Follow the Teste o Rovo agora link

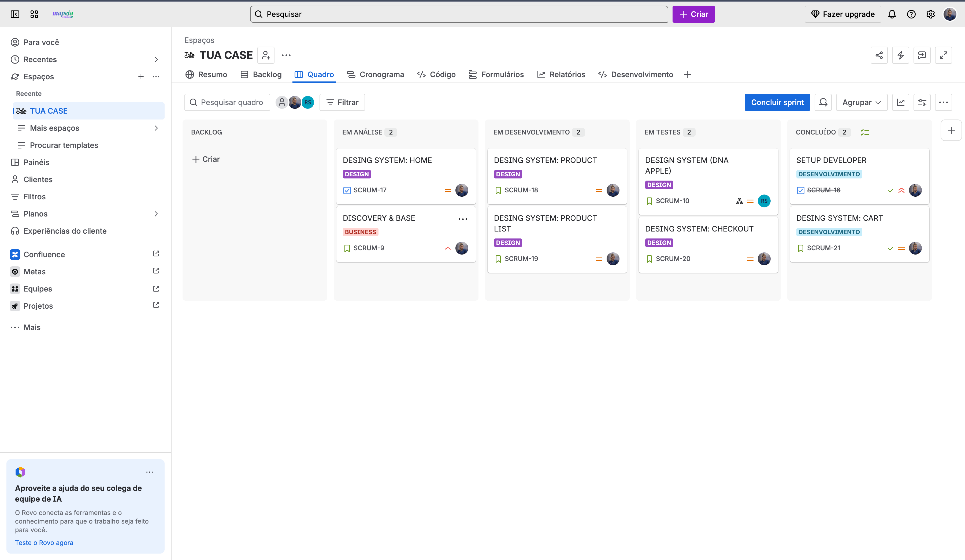coord(44,542)
